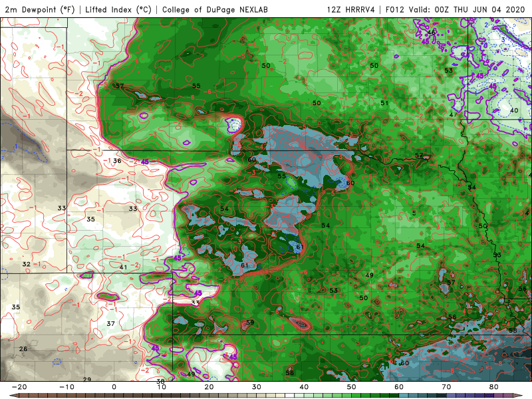Select the black dewpoint value 51 on the map
Image resolution: width=532 pixels, height=399 pixels.
(384, 103)
